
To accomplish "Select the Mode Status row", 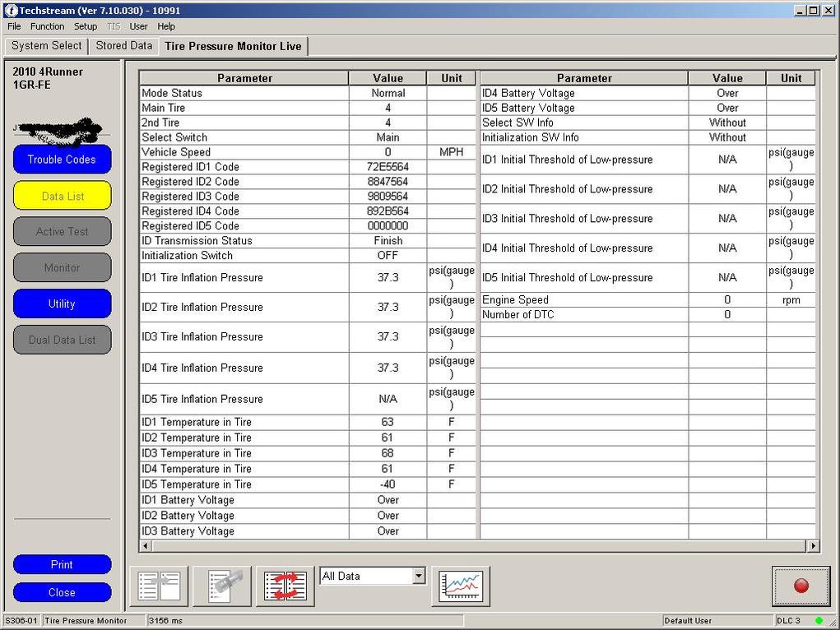I will [x=308, y=93].
